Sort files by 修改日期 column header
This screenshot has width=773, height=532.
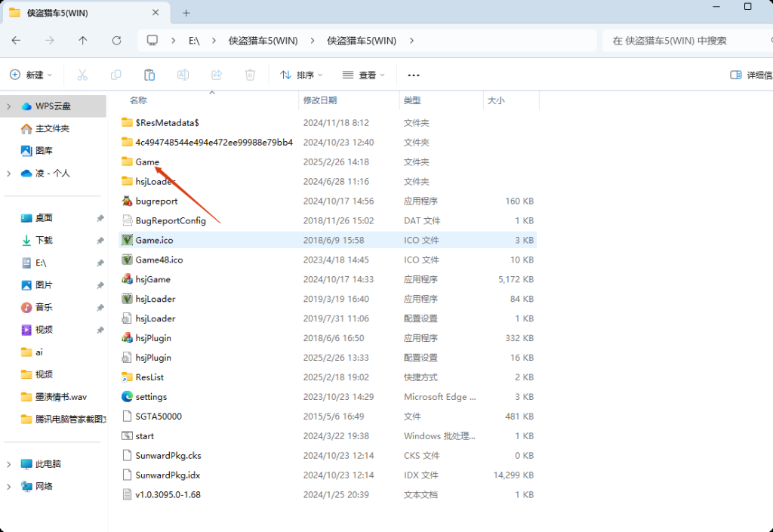tap(320, 100)
